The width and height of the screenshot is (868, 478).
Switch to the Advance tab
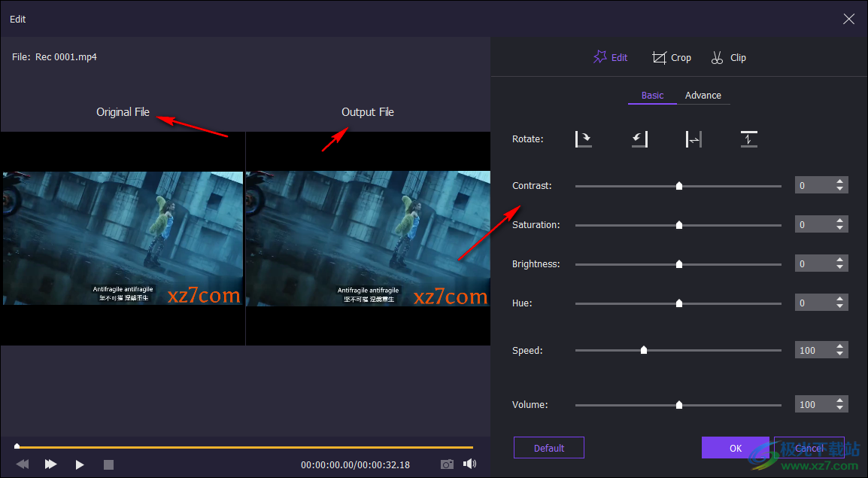coord(703,96)
